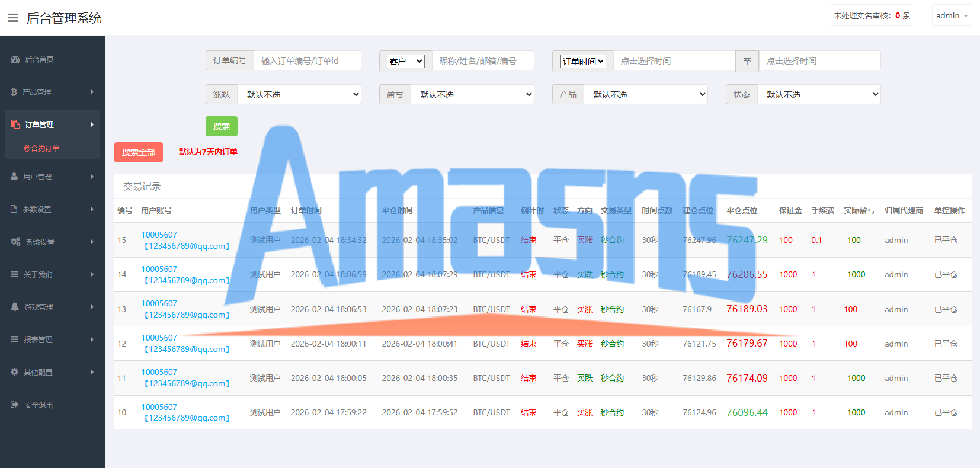This screenshot has width=980, height=468.
Task: Click 已平仓 in order row 15
Action: (946, 240)
